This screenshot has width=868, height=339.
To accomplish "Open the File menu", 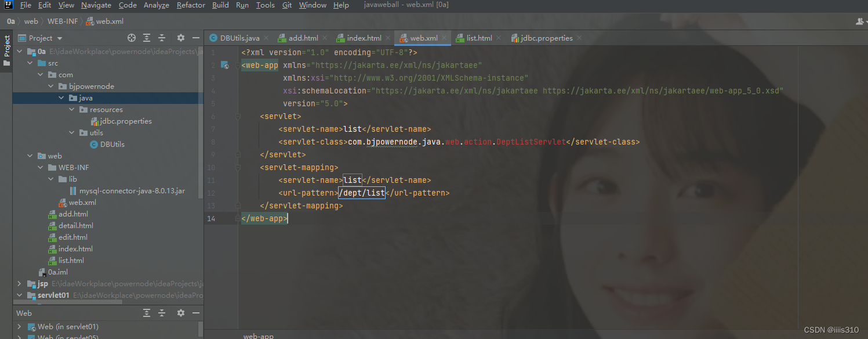I will [x=26, y=5].
